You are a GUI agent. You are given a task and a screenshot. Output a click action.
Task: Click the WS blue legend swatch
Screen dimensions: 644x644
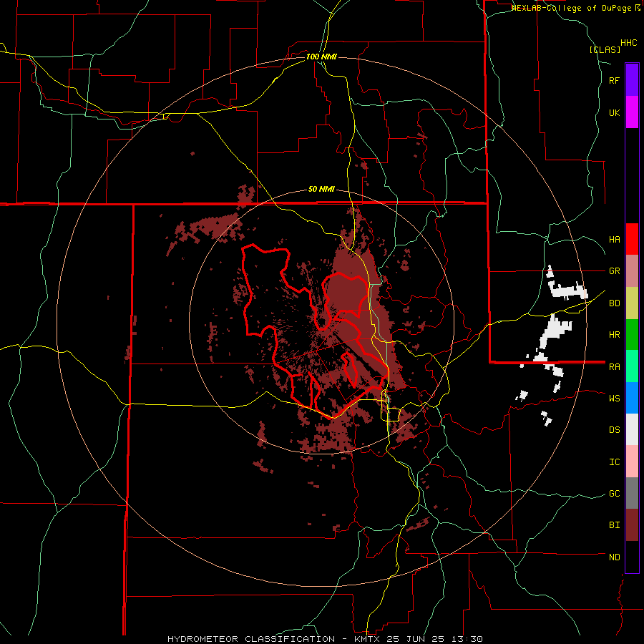[x=632, y=398]
